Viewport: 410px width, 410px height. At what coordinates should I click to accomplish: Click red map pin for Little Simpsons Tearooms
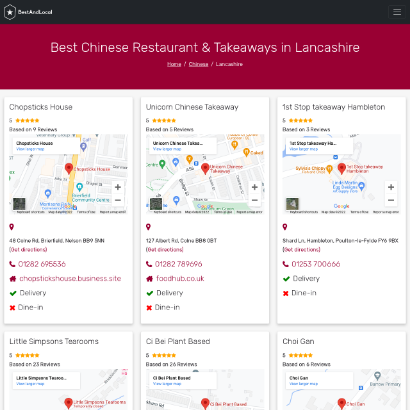69,403
